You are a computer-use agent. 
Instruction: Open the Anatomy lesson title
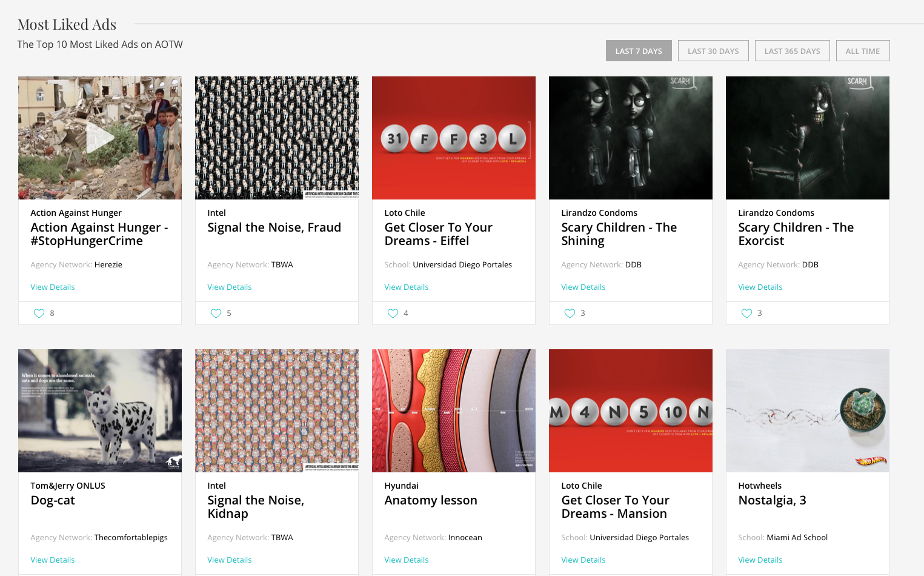point(431,501)
